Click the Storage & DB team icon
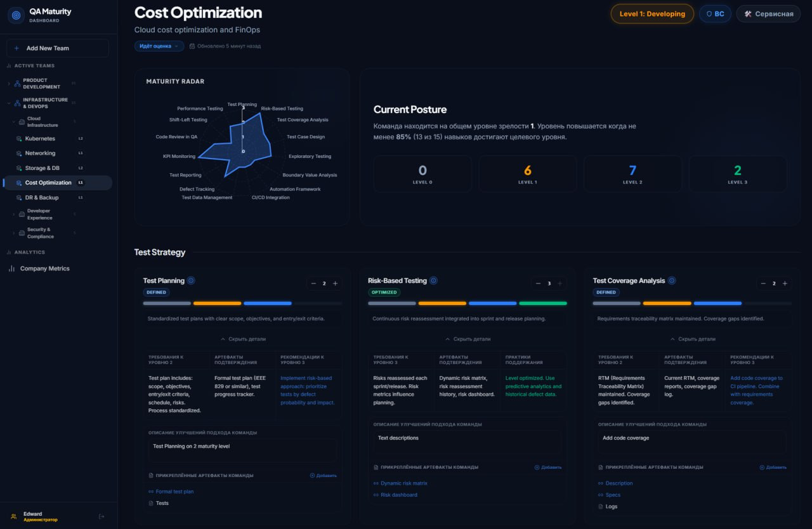This screenshot has height=529, width=812. (x=18, y=168)
